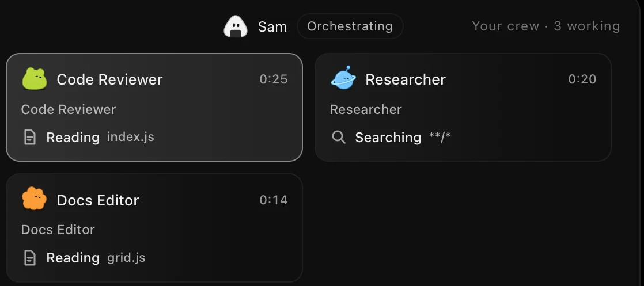Click the magnifier icon beside Searching
644x286 pixels.
tap(339, 137)
